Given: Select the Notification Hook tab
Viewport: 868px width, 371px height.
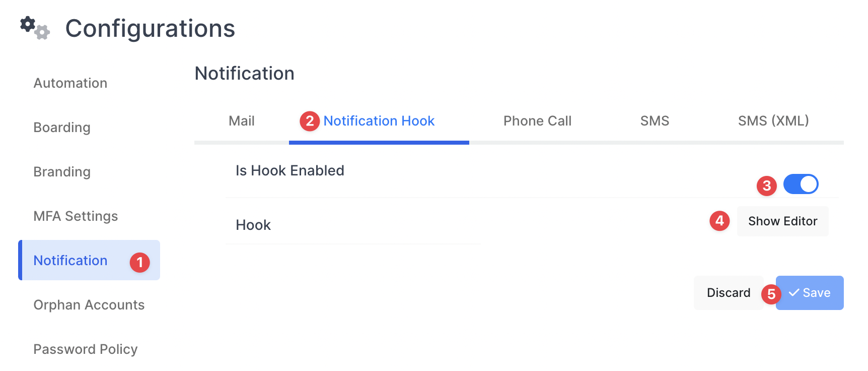Looking at the screenshot, I should (x=379, y=121).
